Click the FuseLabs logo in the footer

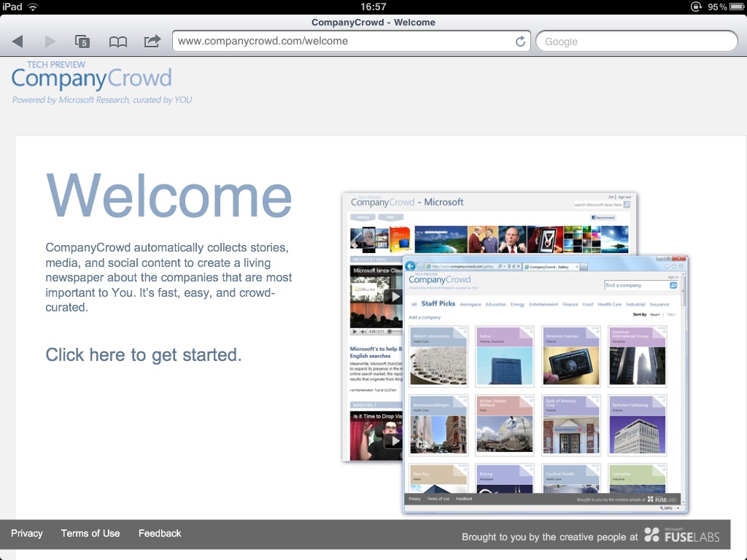pos(681,535)
